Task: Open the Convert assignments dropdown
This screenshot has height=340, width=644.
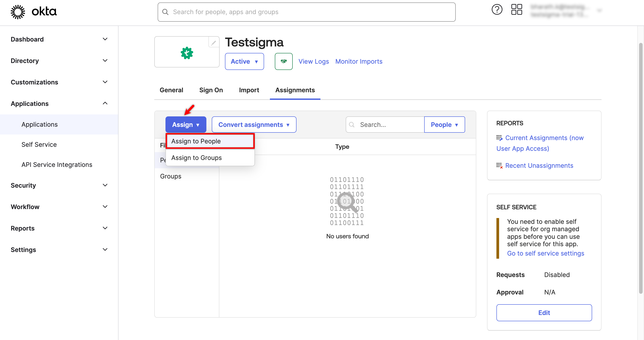Action: click(x=254, y=125)
